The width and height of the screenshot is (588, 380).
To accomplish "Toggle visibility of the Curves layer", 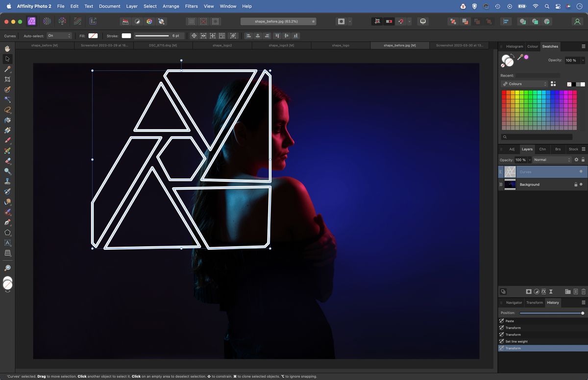I will click(582, 172).
